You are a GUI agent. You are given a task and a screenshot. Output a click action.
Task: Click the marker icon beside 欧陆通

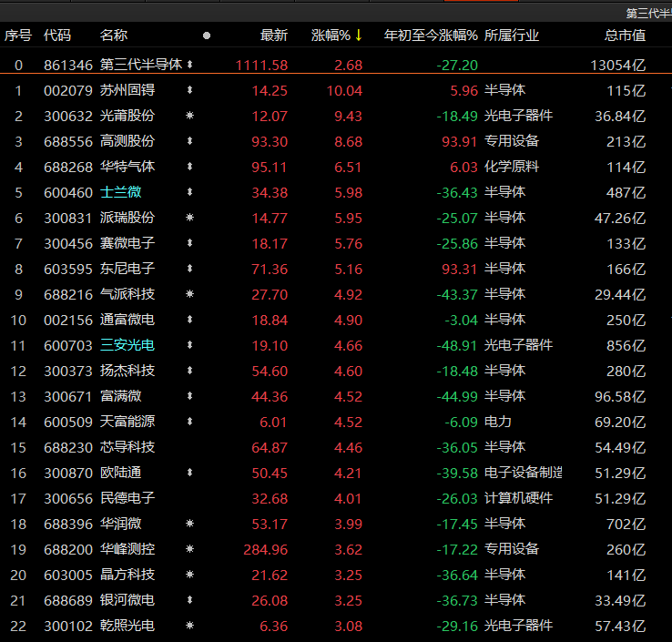pos(190,473)
